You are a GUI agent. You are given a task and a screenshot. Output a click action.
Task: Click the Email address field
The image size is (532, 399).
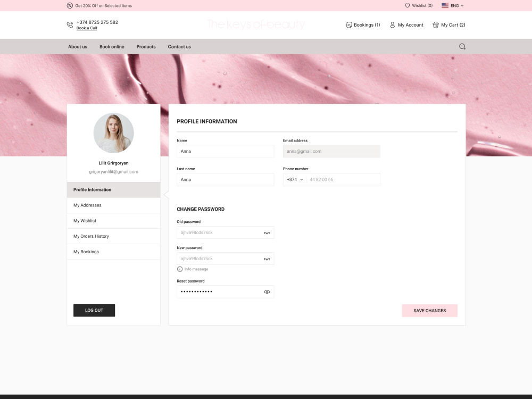coord(331,151)
